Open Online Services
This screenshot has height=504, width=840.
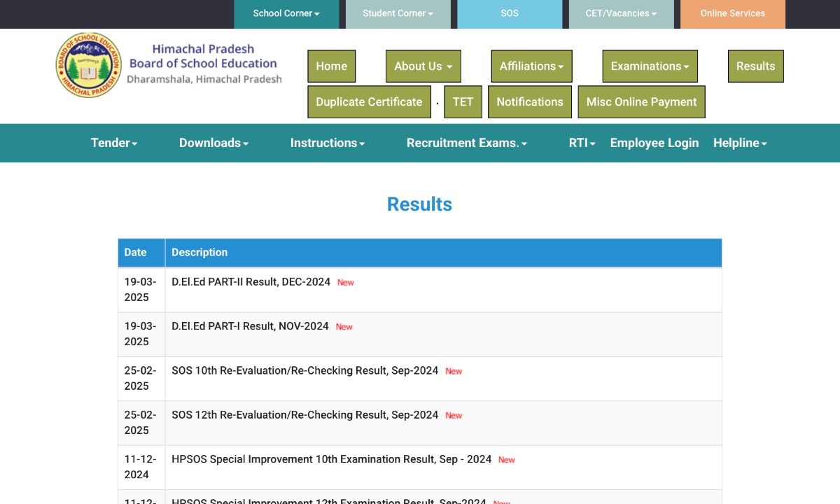(733, 14)
